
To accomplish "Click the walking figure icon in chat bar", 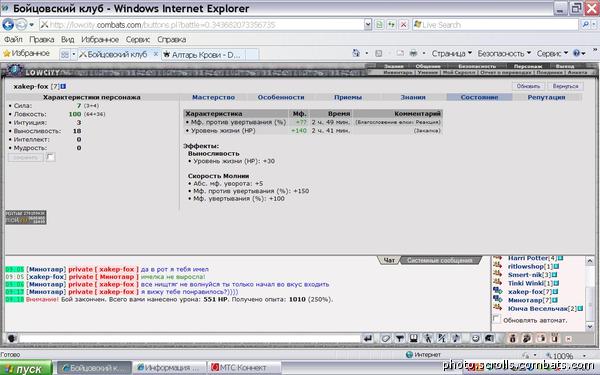I will pos(427,338).
